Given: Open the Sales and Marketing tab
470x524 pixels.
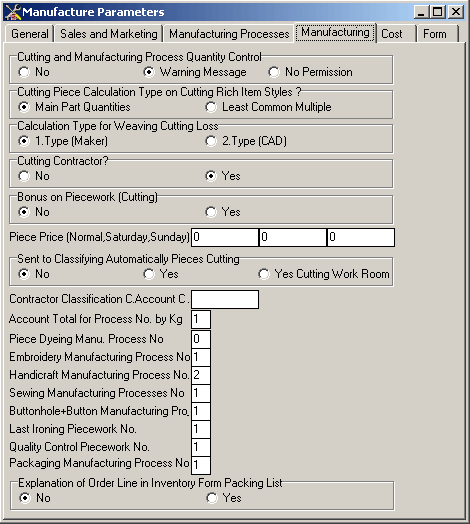Looking at the screenshot, I should 109,34.
